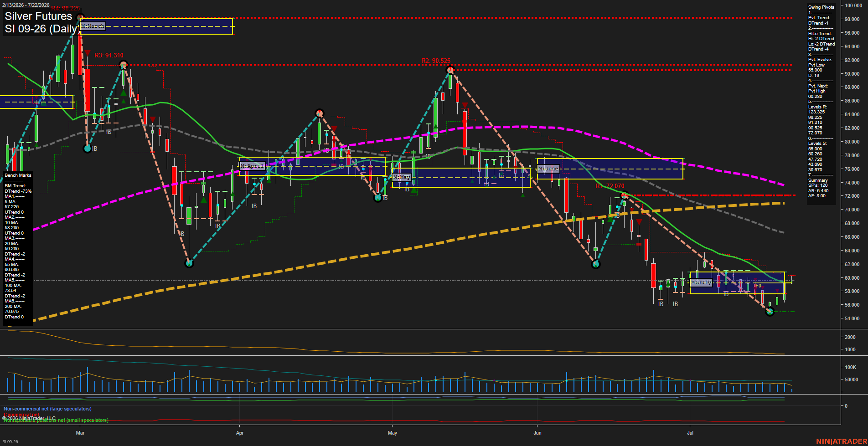Click the SP's: 120 summary entry

click(x=818, y=185)
